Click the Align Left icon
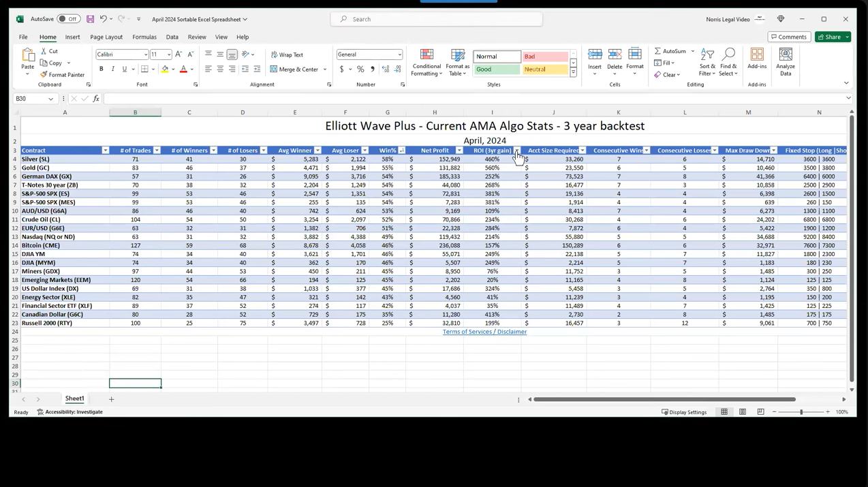Viewport: 868px width, 487px height. pyautogui.click(x=208, y=69)
